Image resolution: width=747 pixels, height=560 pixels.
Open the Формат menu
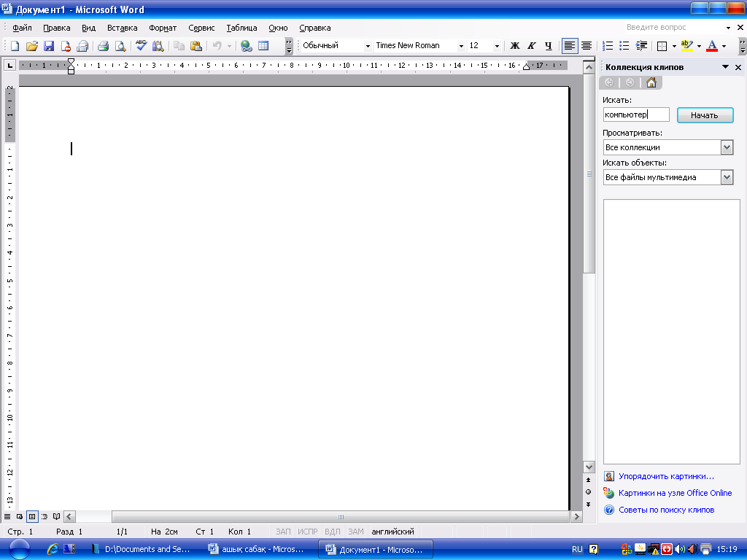163,28
